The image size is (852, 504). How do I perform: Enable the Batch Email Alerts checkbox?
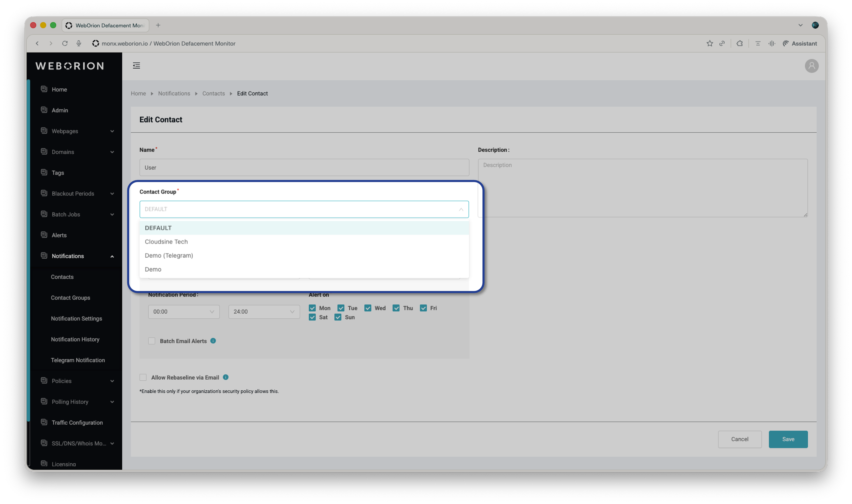(x=152, y=341)
